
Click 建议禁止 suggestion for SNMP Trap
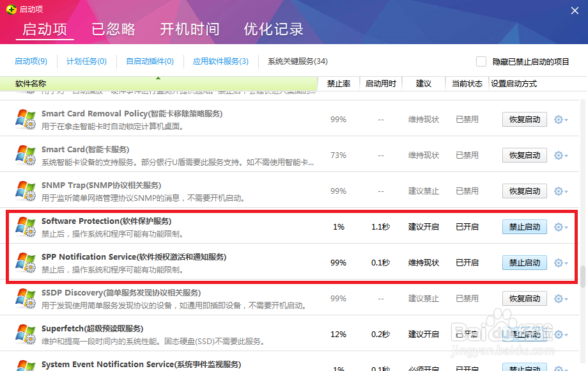point(423,191)
